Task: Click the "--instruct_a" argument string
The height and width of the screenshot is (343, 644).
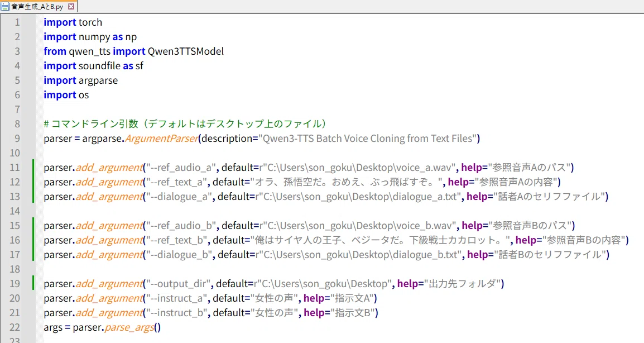Action: [x=176, y=298]
